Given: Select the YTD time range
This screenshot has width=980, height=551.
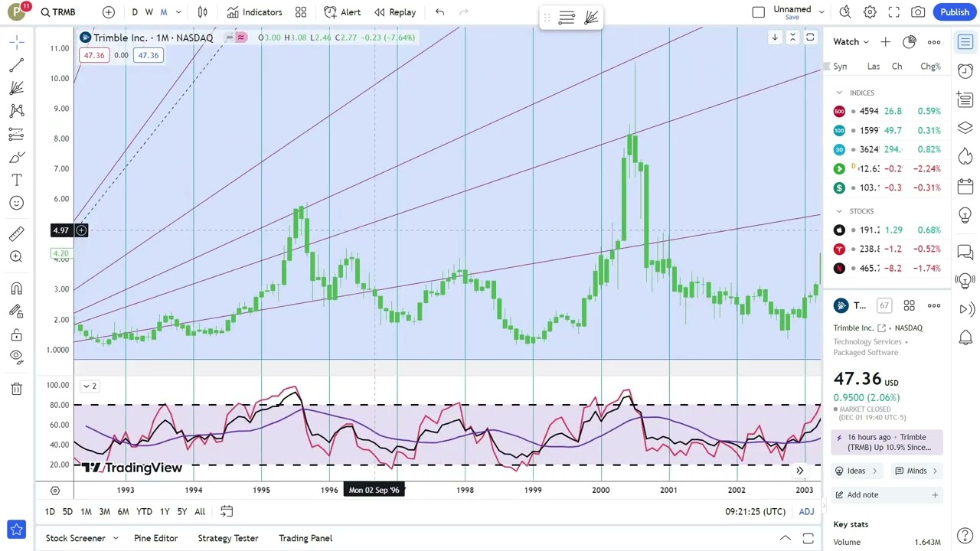Looking at the screenshot, I should click(144, 511).
